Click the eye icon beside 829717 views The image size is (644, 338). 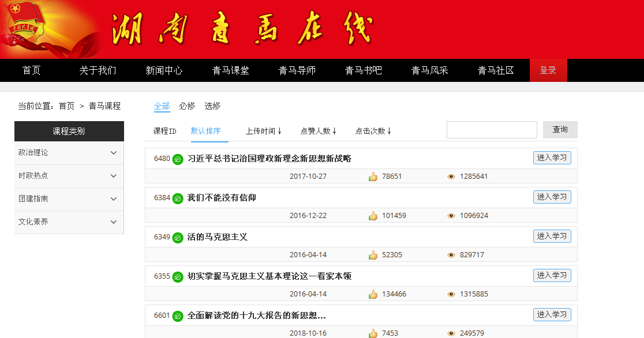[x=451, y=255]
